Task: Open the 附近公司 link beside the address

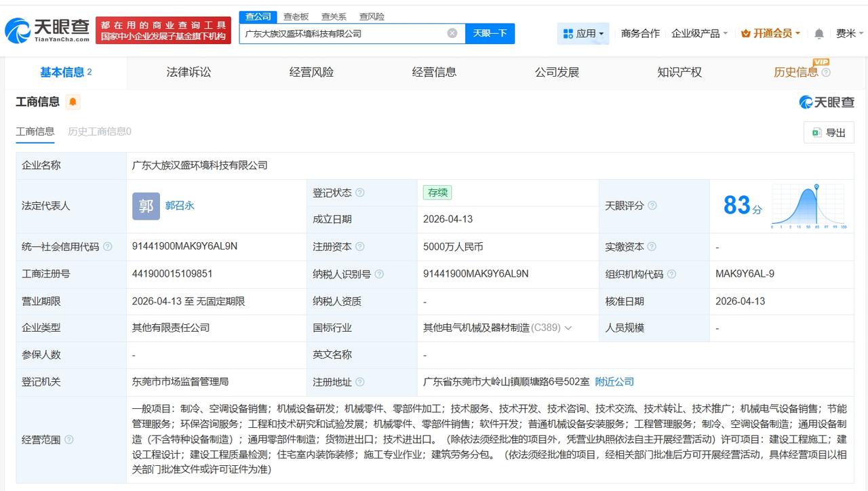Action: pyautogui.click(x=614, y=382)
